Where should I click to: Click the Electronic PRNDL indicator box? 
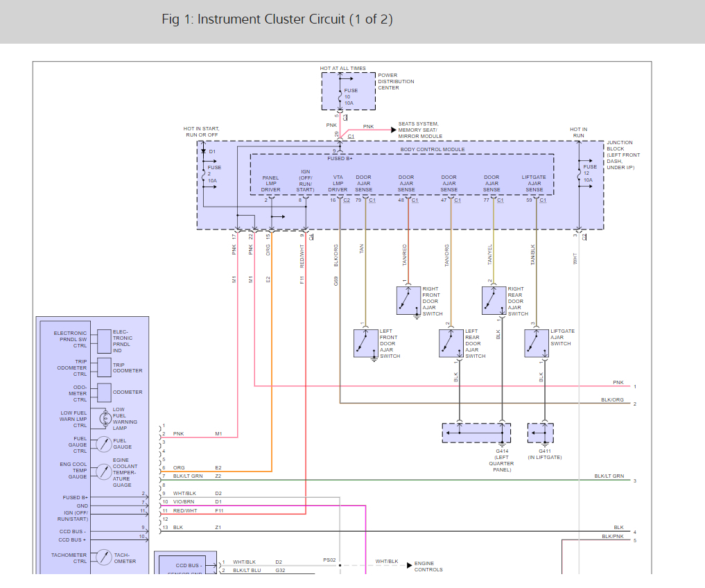point(104,341)
